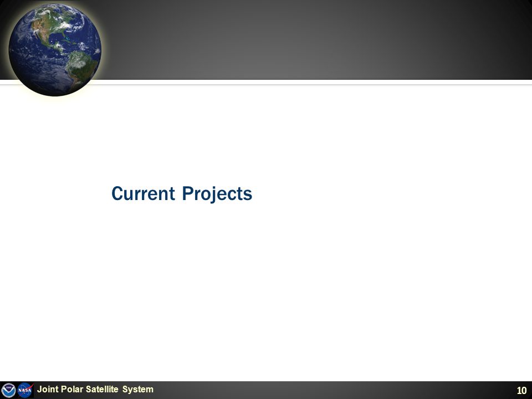532x399 pixels.
Task: Click the Earth globe image
Action: 55,49
